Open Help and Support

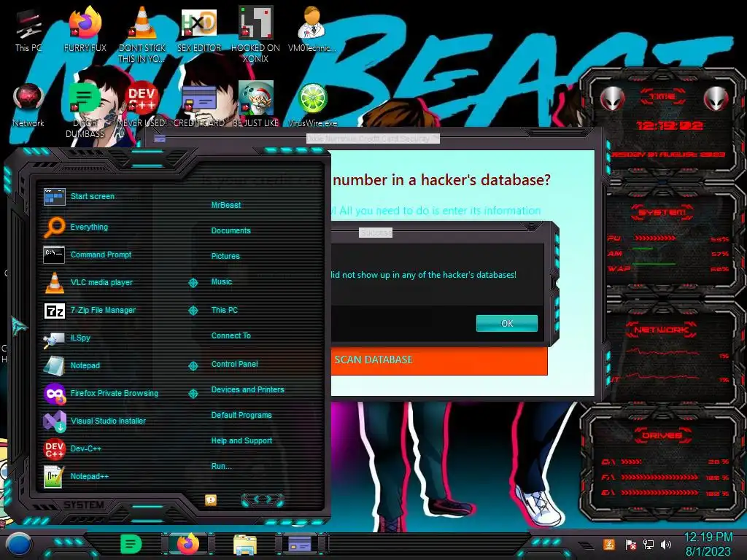(x=241, y=441)
